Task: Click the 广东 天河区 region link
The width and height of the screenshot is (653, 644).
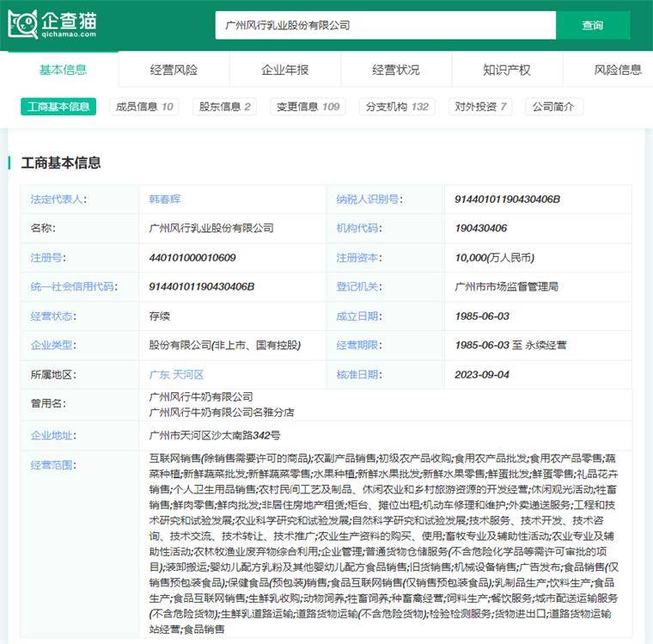Action: coord(176,375)
